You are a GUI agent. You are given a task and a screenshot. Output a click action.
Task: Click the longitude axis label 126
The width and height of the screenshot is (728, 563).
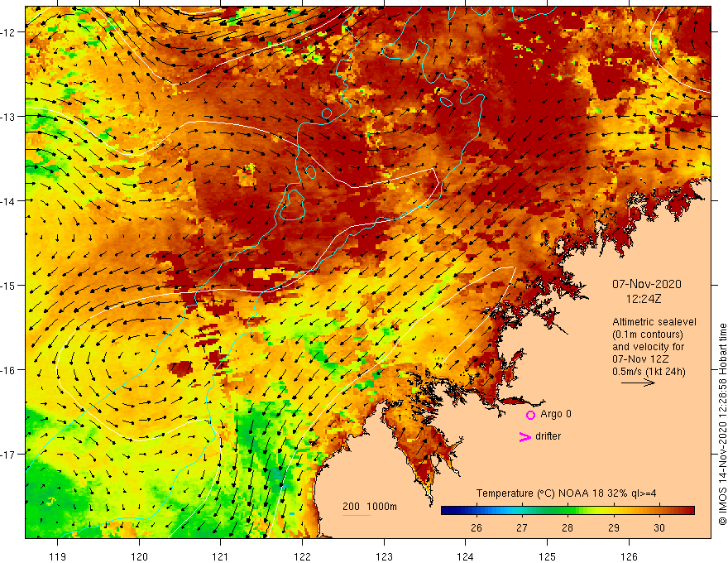tap(629, 556)
